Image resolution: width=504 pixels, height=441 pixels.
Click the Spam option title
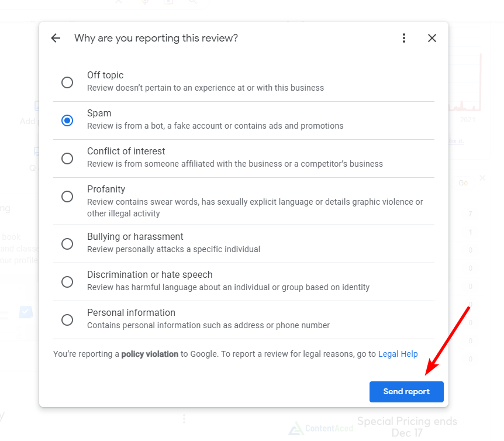tap(99, 113)
